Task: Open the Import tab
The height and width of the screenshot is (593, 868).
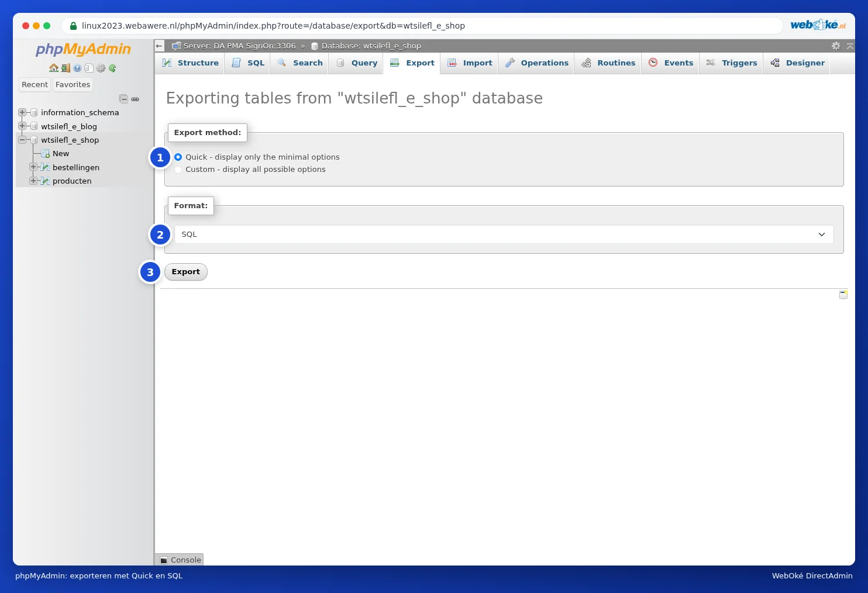Action: [x=470, y=63]
